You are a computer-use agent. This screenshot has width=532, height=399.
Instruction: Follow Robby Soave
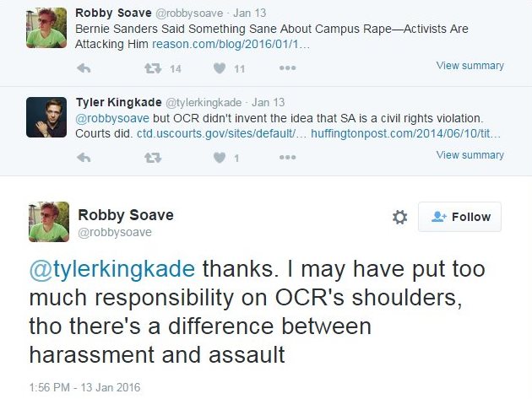pos(460,217)
